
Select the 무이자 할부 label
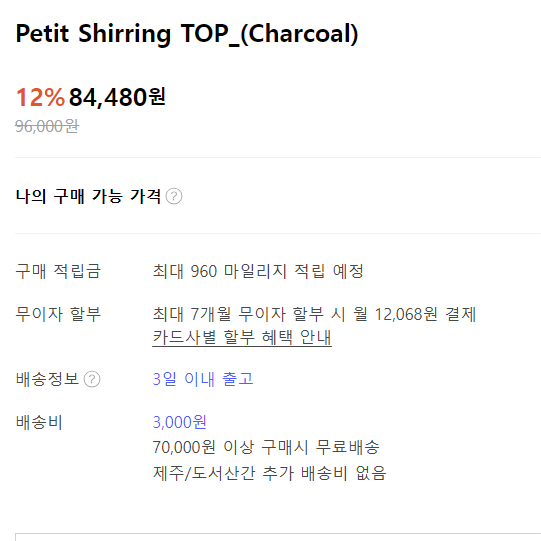tap(58, 314)
